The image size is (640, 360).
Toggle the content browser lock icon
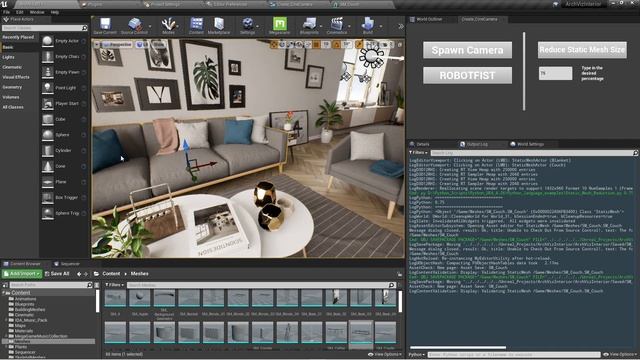click(400, 274)
